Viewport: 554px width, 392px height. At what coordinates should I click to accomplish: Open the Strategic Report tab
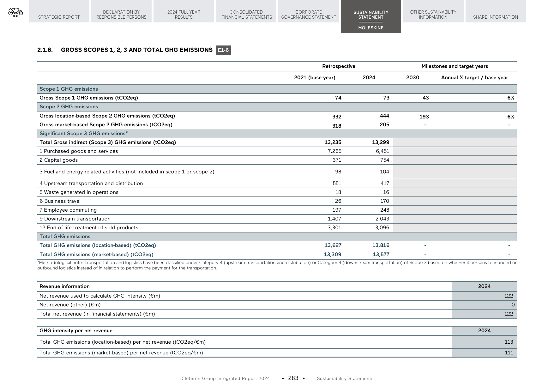pos(59,11)
